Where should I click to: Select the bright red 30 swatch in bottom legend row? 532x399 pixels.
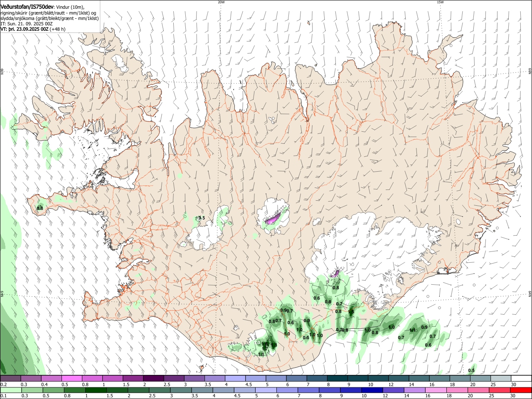coord(521,390)
